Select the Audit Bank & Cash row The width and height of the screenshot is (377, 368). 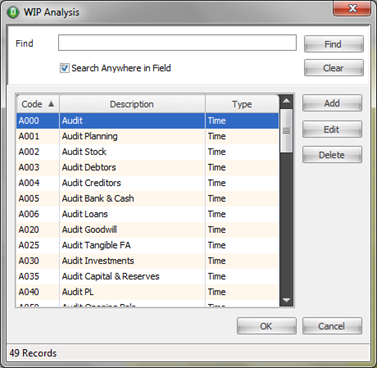pyautogui.click(x=147, y=199)
